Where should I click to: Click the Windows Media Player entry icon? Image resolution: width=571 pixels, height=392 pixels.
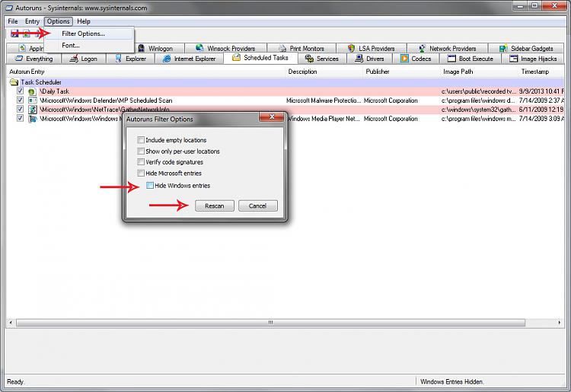33,119
